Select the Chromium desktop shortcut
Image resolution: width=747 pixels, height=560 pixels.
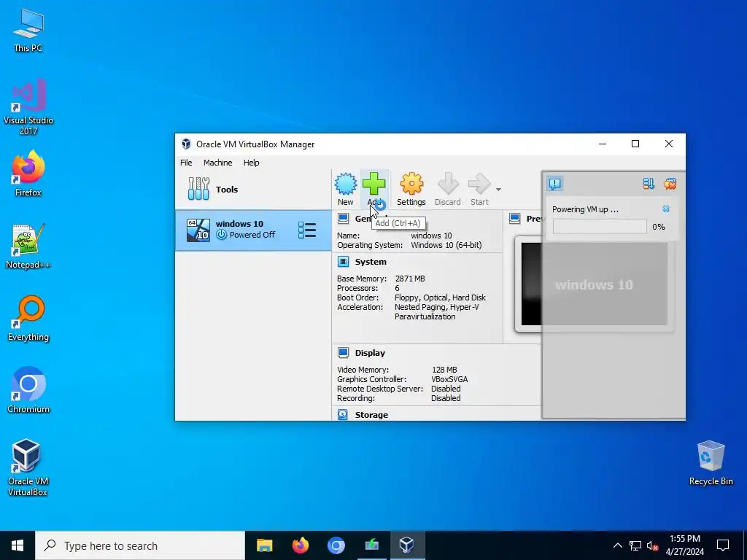click(28, 390)
